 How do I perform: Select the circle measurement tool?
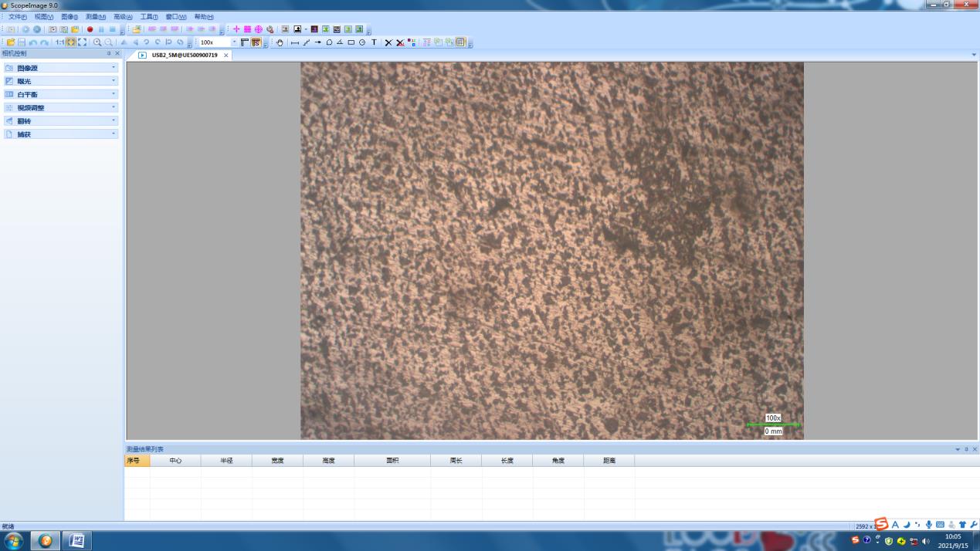tap(362, 42)
